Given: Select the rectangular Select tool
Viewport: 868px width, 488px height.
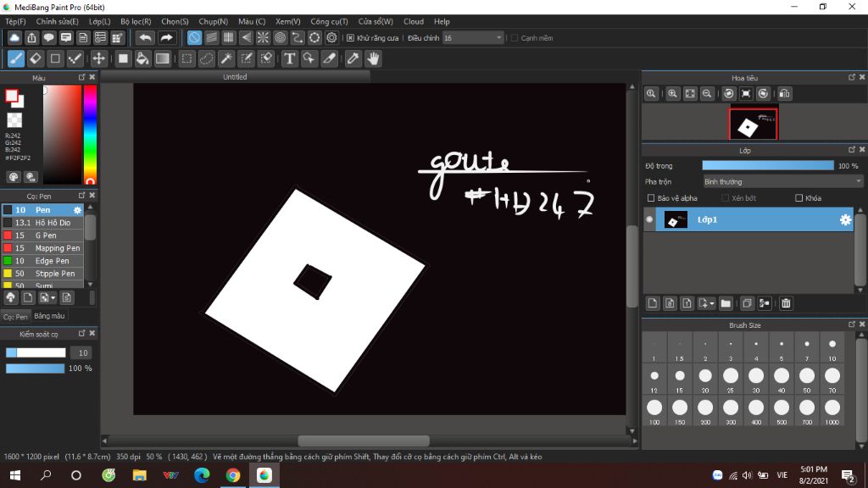Looking at the screenshot, I should point(186,58).
